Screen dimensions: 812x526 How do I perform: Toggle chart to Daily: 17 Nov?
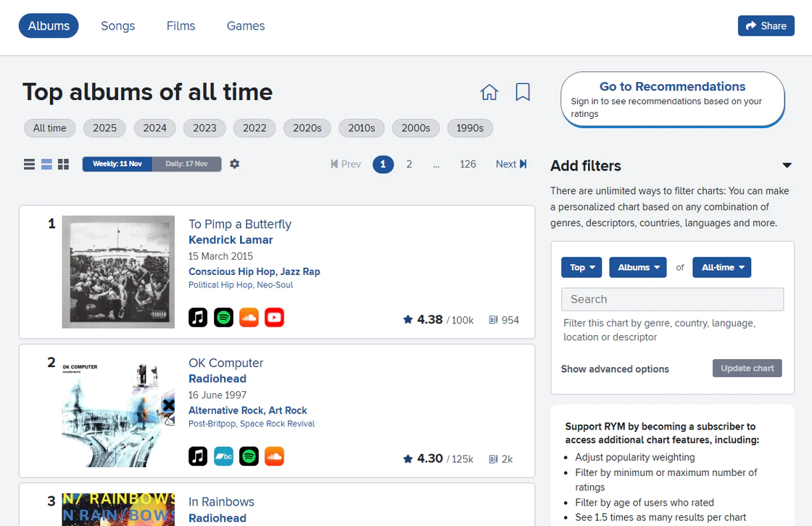186,164
